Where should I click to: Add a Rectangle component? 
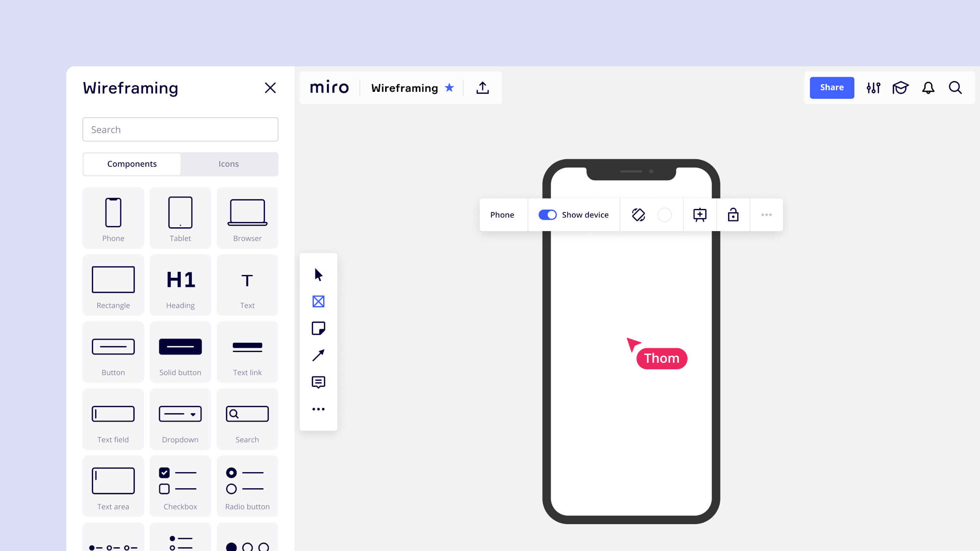click(x=113, y=285)
